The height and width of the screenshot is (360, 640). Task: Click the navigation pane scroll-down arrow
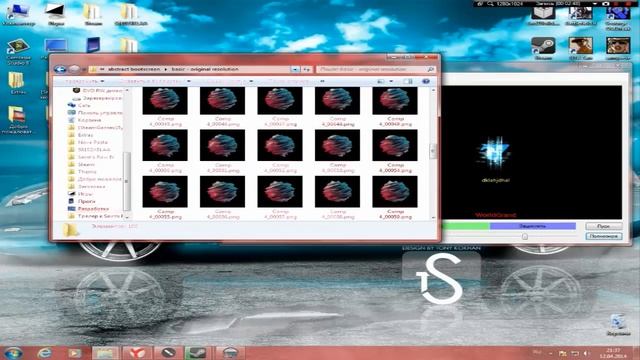(127, 217)
